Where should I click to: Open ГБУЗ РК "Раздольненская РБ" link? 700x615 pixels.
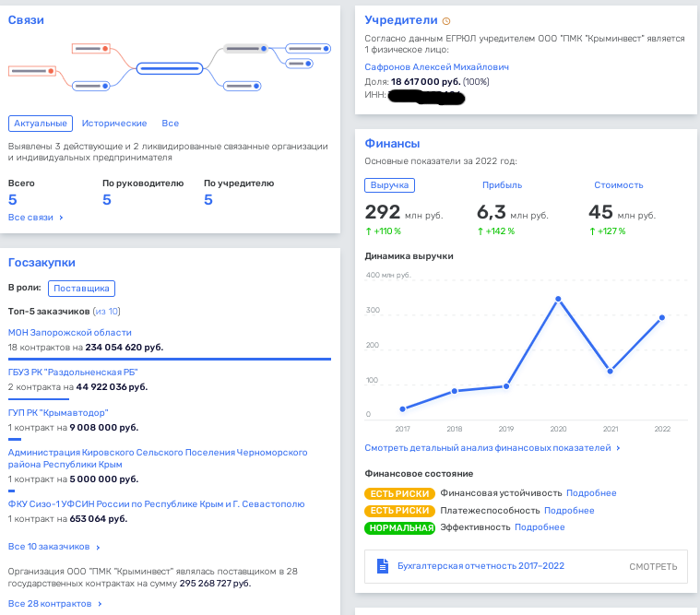coord(73,373)
